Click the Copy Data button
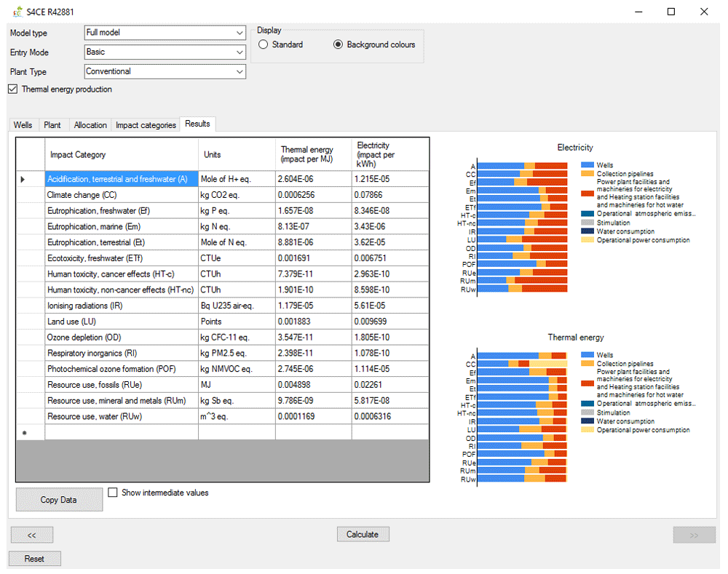The image size is (728, 574). 59,500
